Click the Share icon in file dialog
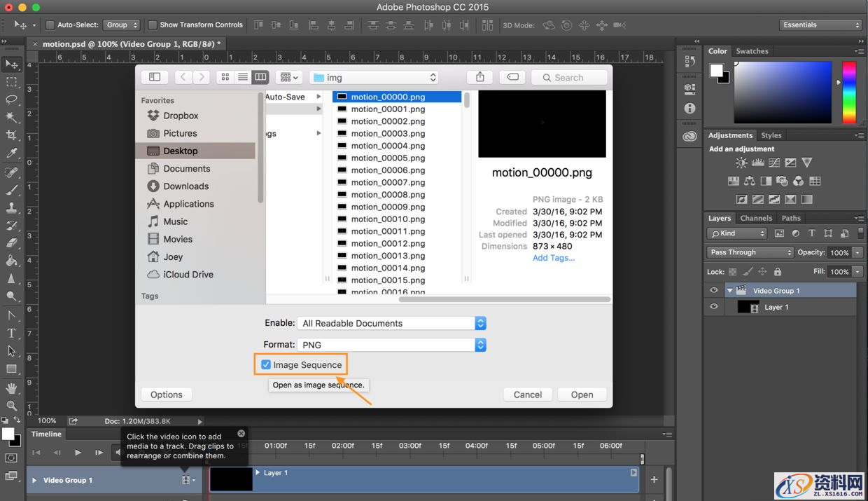This screenshot has height=501, width=868. 479,77
